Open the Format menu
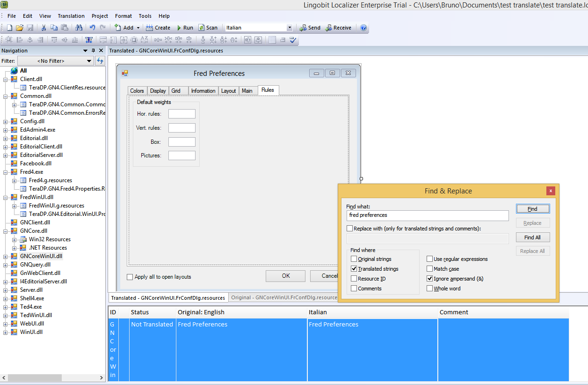Screen dimensions: 588x385 coord(123,16)
